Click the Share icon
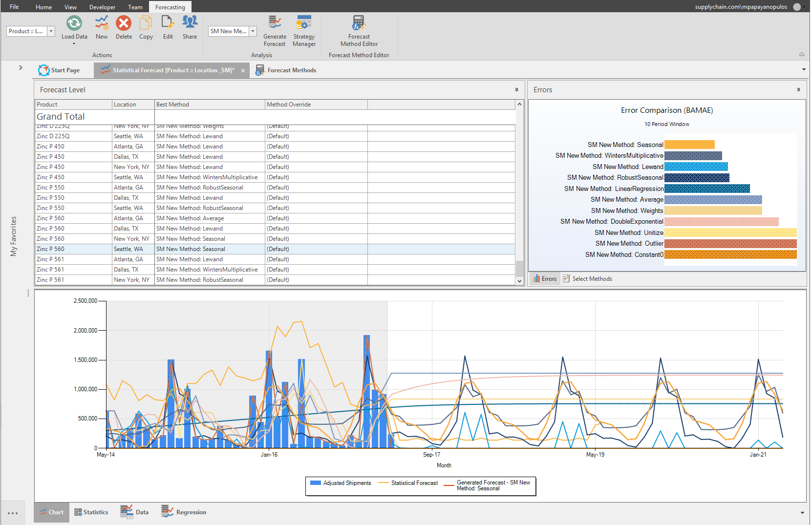 [x=190, y=23]
